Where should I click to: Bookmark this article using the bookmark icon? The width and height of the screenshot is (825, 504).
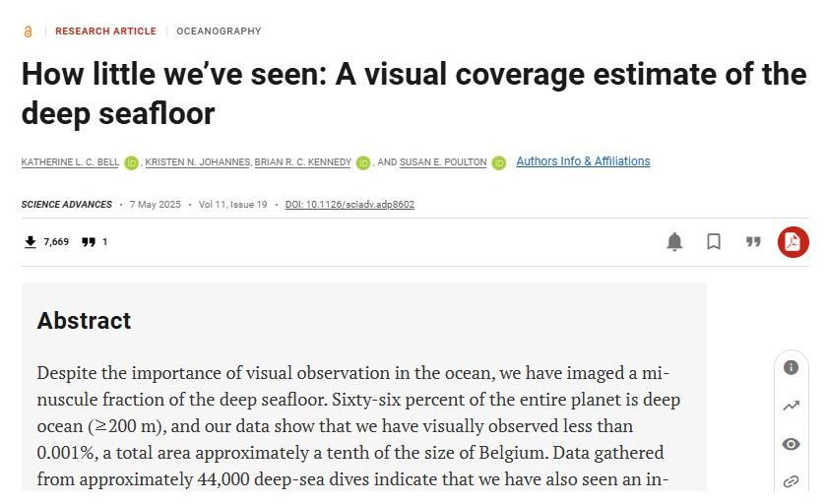tap(714, 242)
